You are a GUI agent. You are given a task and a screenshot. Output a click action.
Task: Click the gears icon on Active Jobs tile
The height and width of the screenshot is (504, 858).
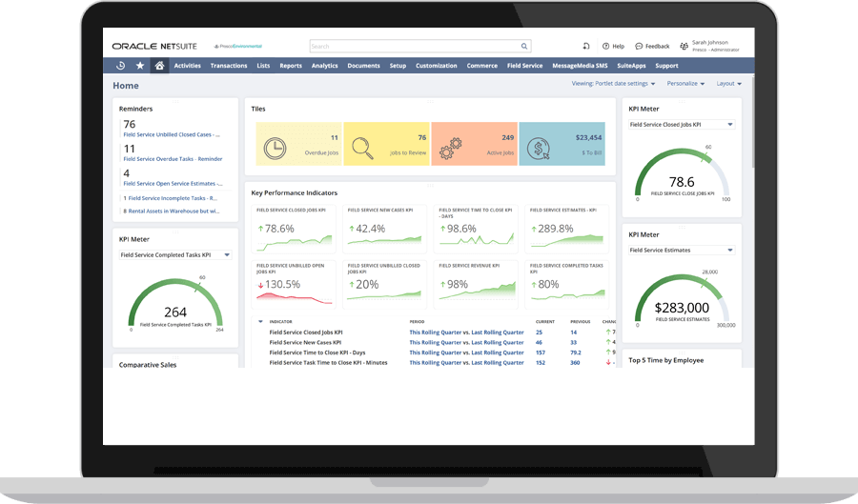click(x=451, y=149)
